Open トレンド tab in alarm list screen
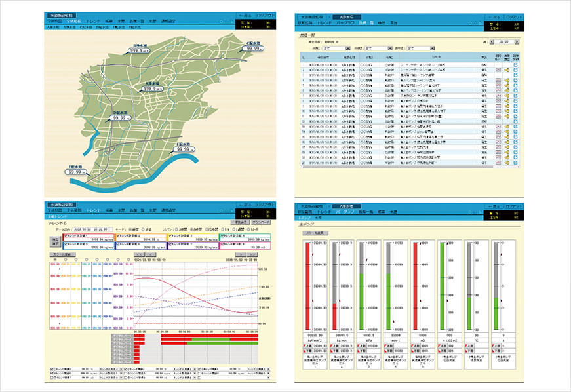 (324, 22)
